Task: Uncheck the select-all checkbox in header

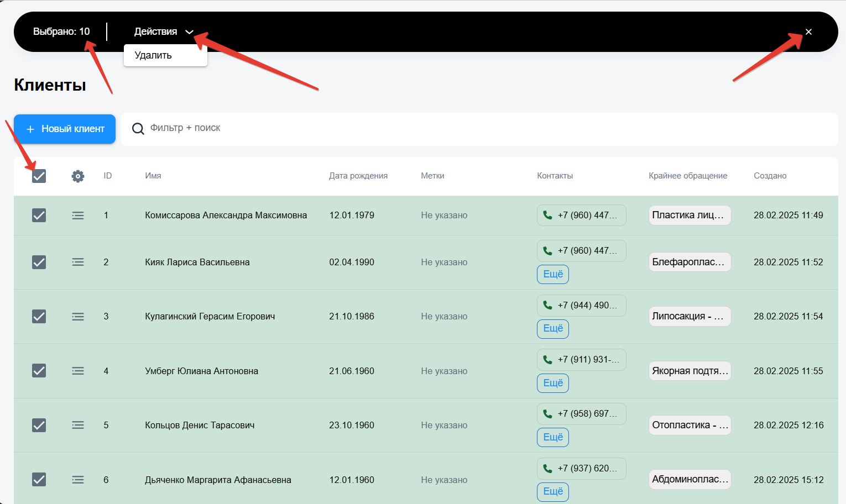Action: tap(39, 176)
